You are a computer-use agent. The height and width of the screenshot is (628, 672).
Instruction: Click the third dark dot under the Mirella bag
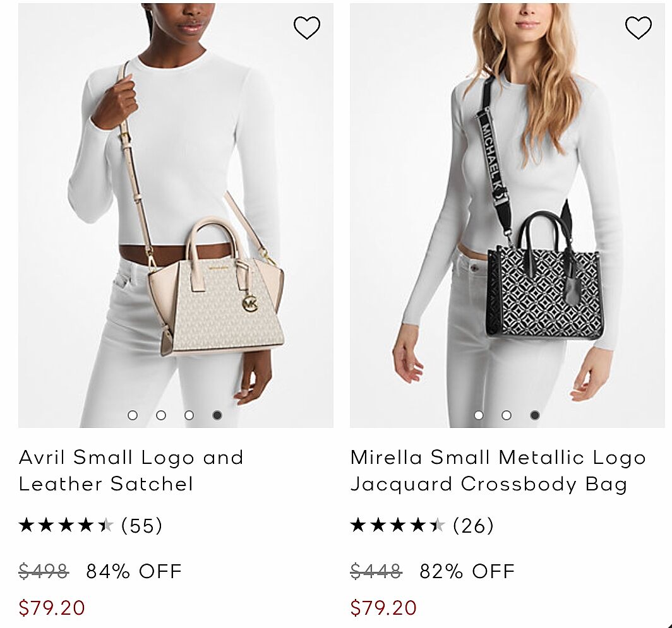[x=535, y=415]
